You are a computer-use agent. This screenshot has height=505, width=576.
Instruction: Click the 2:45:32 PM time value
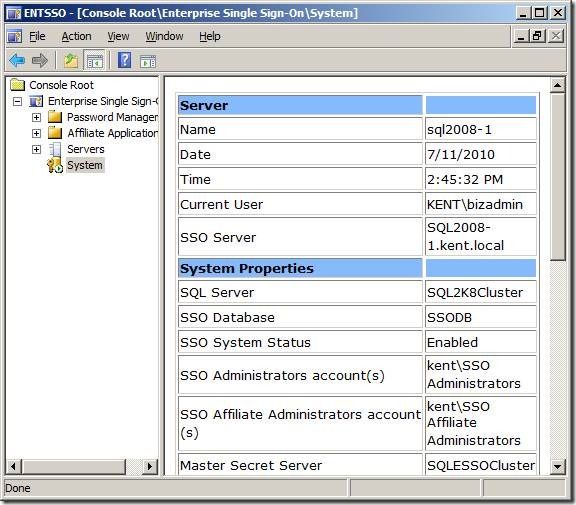click(465, 179)
